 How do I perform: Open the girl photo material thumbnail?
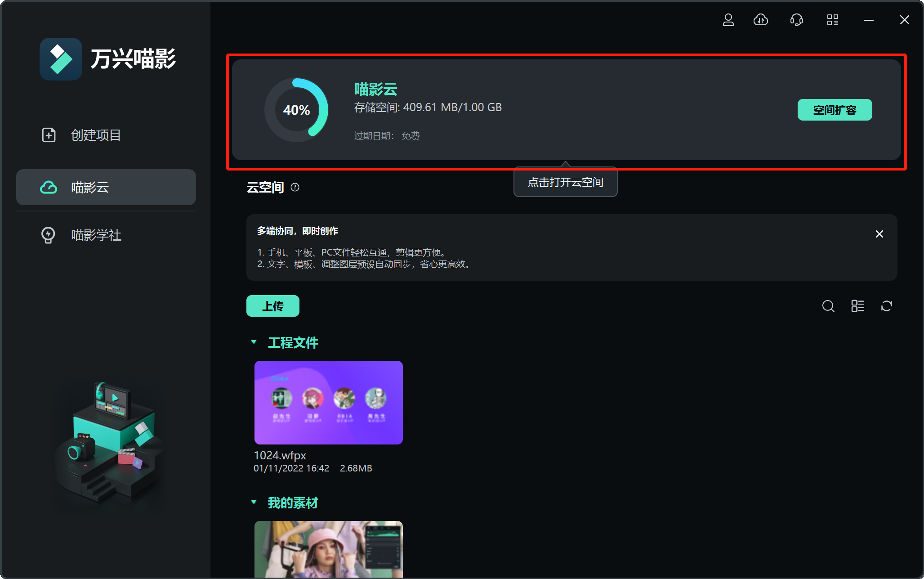[x=328, y=549]
